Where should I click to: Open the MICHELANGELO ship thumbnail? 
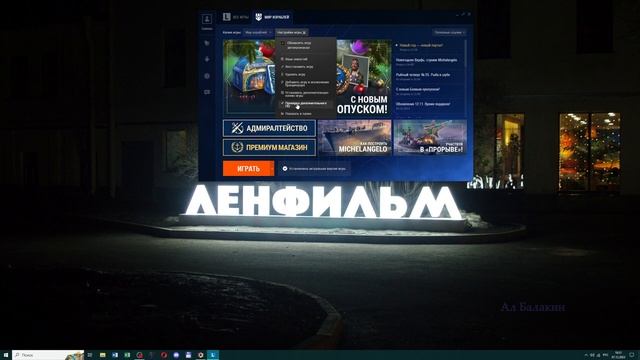(x=354, y=137)
